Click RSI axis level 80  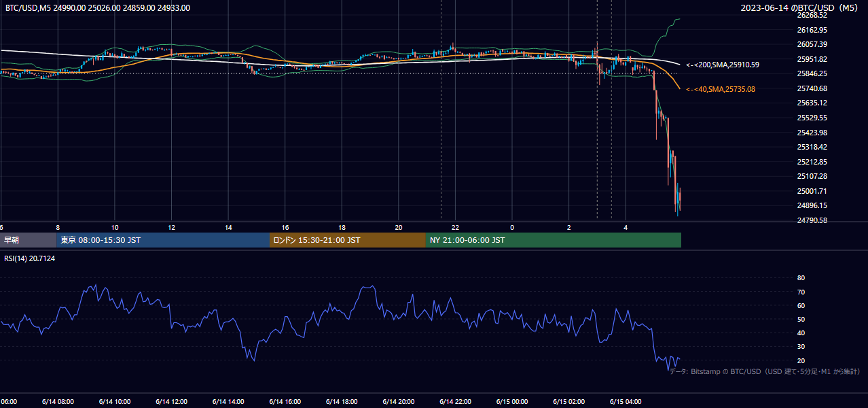point(801,278)
